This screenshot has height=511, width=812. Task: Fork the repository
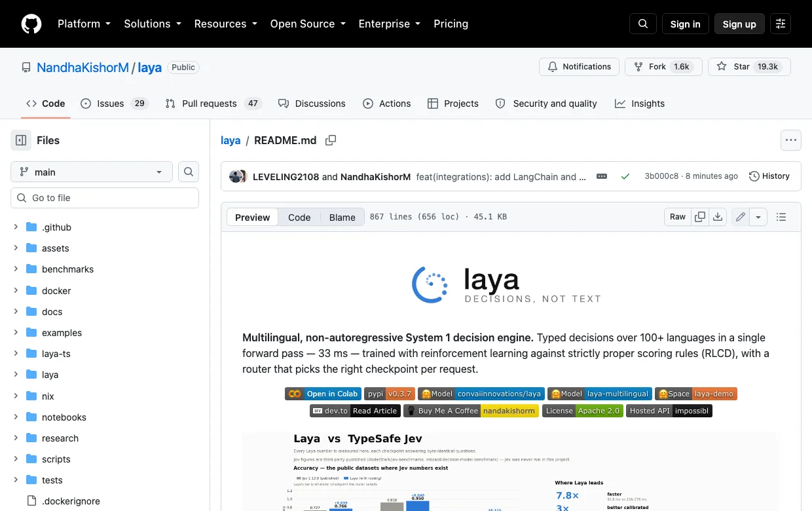click(x=663, y=67)
